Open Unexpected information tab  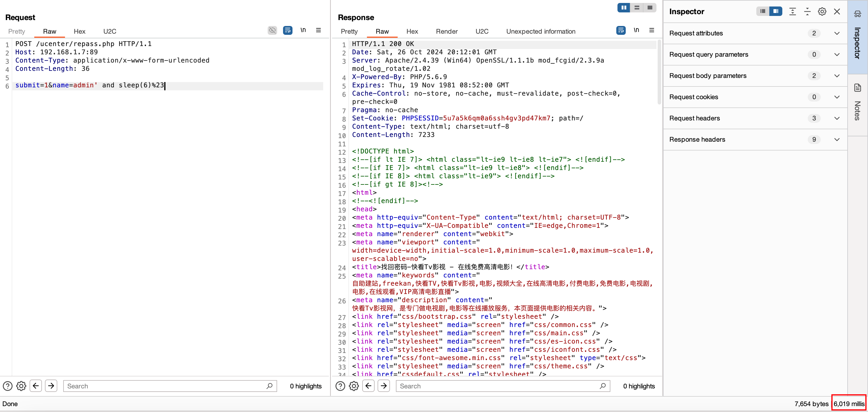(540, 31)
